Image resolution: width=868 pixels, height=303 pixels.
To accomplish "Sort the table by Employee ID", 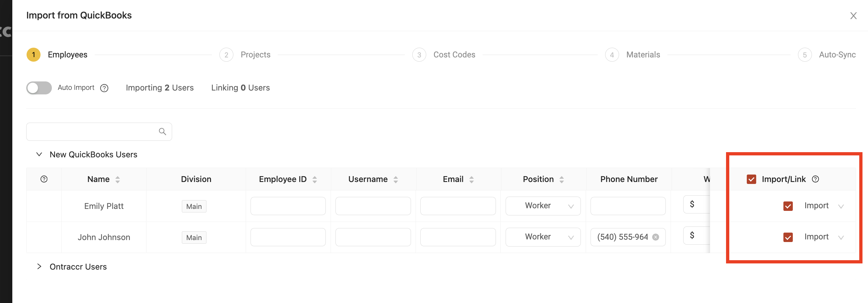I will click(314, 179).
